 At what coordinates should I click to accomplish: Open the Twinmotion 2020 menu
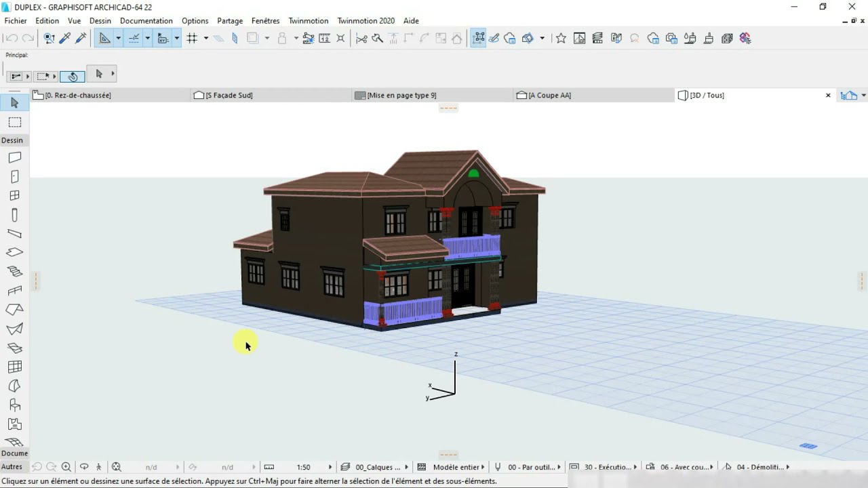coord(366,21)
